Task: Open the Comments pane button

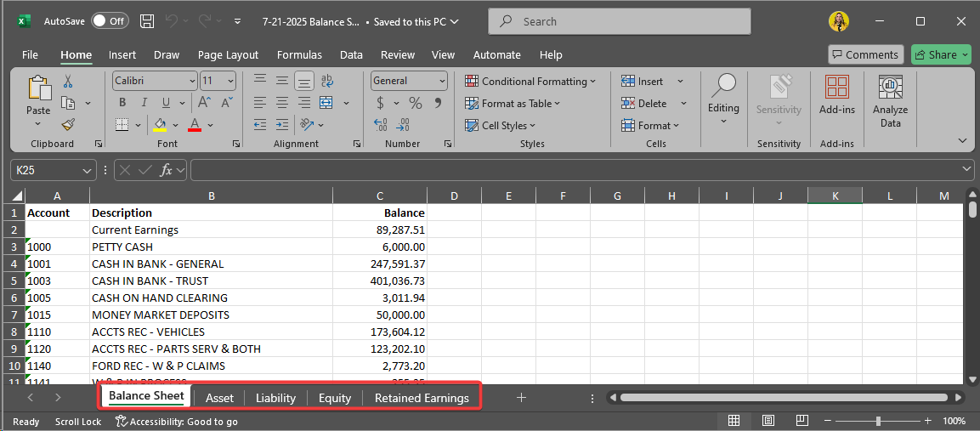Action: (x=865, y=54)
